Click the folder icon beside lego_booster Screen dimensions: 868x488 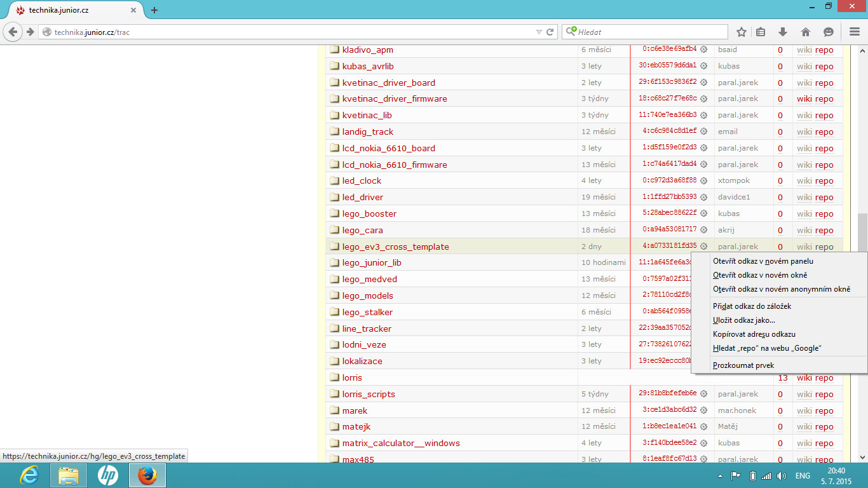click(335, 213)
